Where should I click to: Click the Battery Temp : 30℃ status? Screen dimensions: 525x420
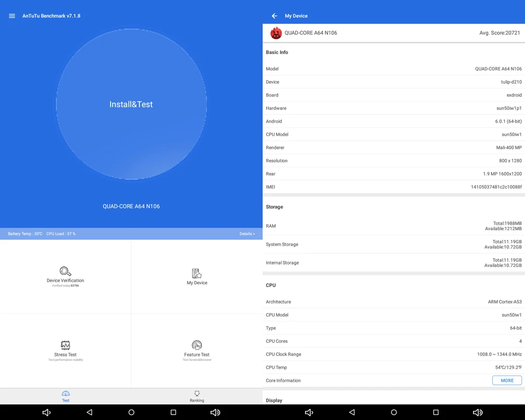click(x=25, y=234)
